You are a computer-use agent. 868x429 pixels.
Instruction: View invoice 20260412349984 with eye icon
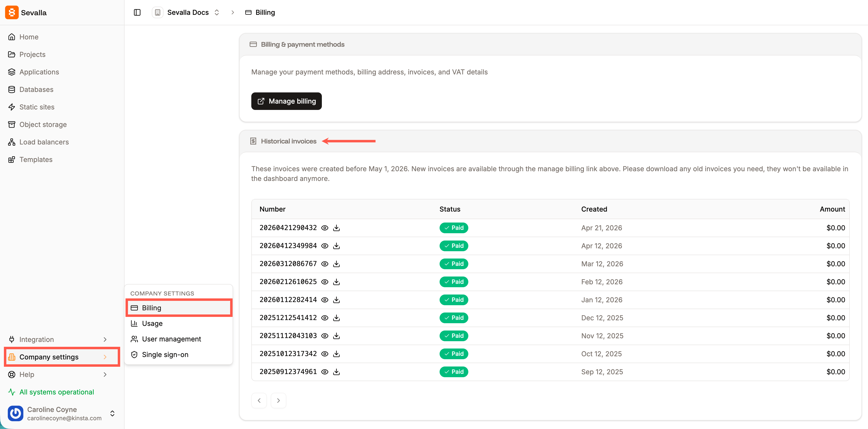pyautogui.click(x=325, y=246)
